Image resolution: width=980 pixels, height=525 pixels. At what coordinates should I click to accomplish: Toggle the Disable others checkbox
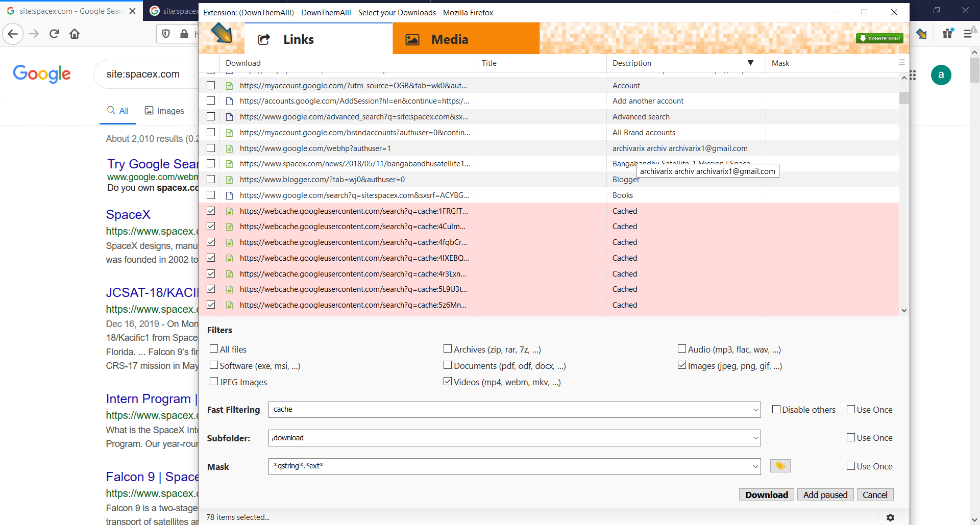[x=776, y=409]
